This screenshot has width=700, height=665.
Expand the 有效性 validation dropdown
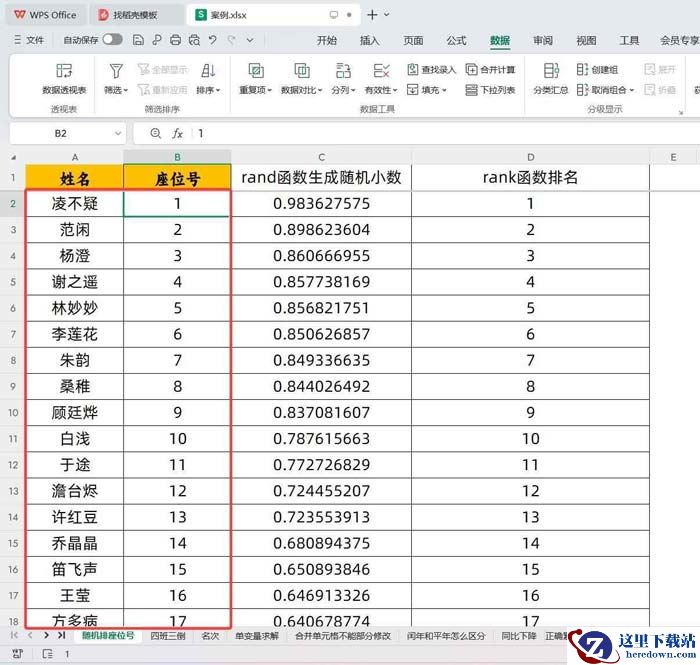[x=381, y=90]
